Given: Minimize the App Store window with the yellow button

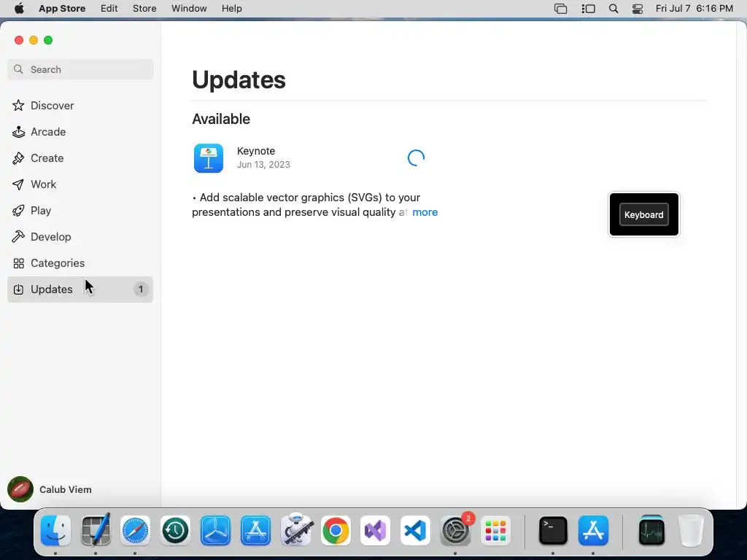Looking at the screenshot, I should tap(34, 40).
